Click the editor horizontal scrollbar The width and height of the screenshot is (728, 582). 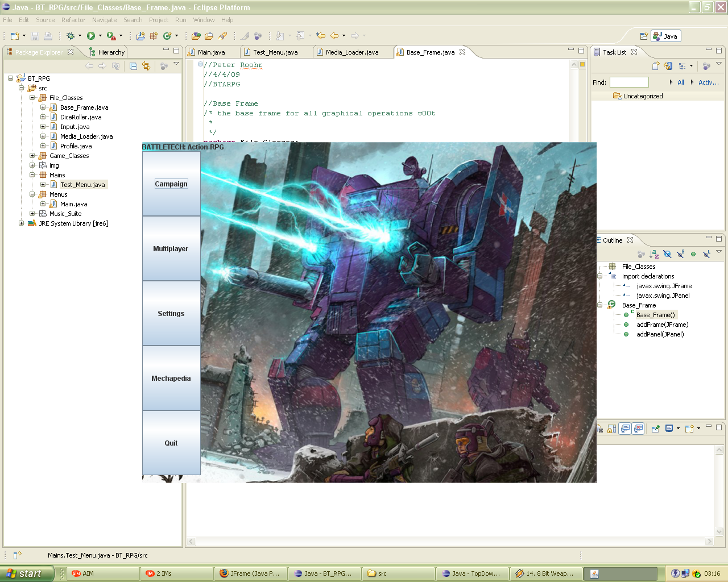[x=450, y=542]
